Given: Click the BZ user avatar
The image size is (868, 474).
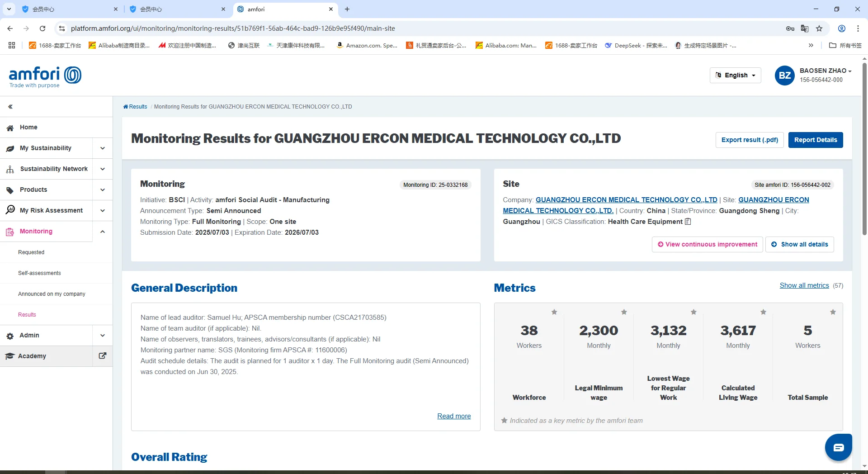Looking at the screenshot, I should 784,76.
